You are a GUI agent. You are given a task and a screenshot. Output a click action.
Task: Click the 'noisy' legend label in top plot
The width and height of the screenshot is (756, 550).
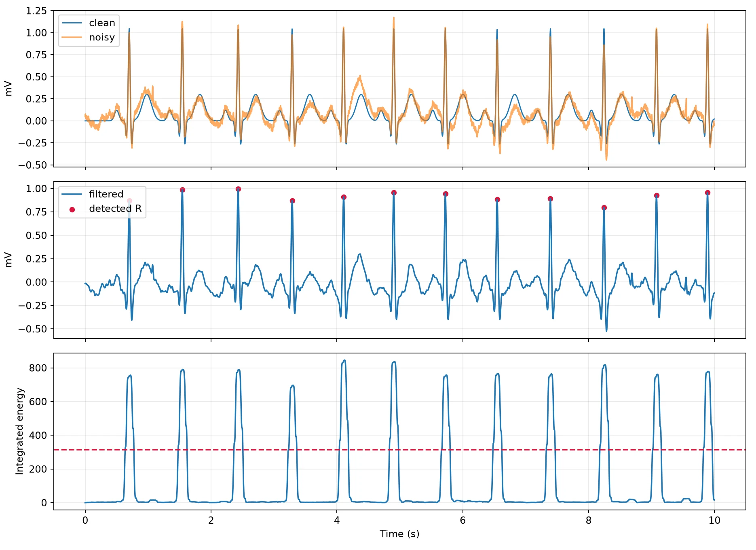[x=102, y=37]
